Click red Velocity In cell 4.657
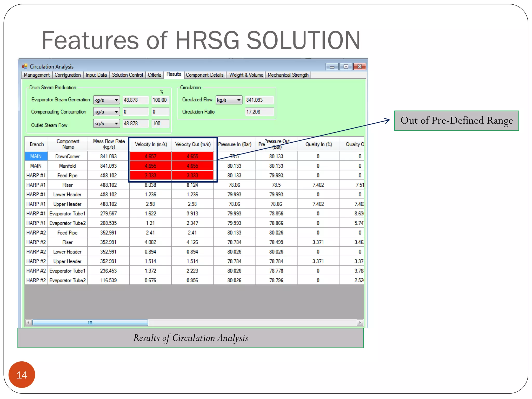Image resolution: width=532 pixels, height=399 pixels. click(151, 156)
